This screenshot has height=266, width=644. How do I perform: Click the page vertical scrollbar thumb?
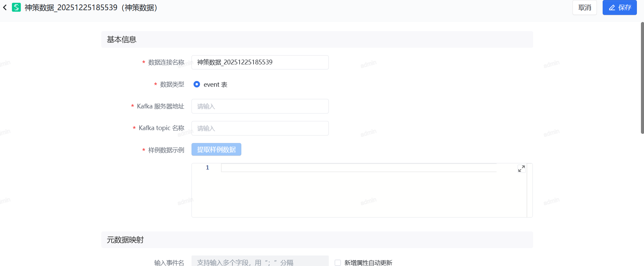642,78
